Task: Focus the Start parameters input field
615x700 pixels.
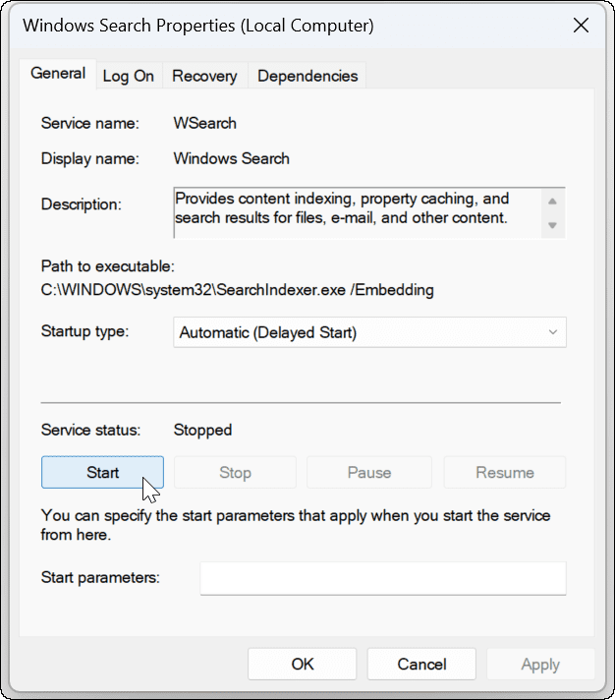Action: [383, 578]
